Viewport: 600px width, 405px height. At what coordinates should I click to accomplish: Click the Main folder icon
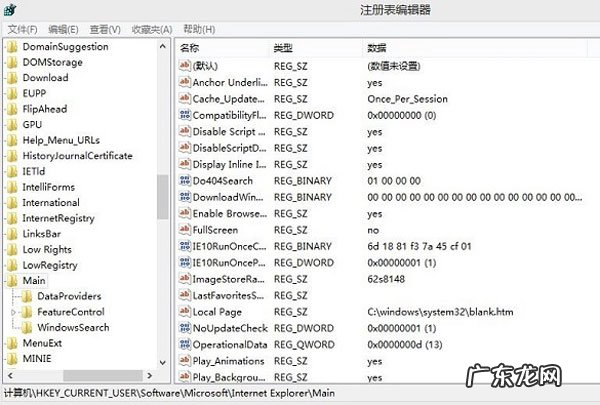tap(12, 281)
